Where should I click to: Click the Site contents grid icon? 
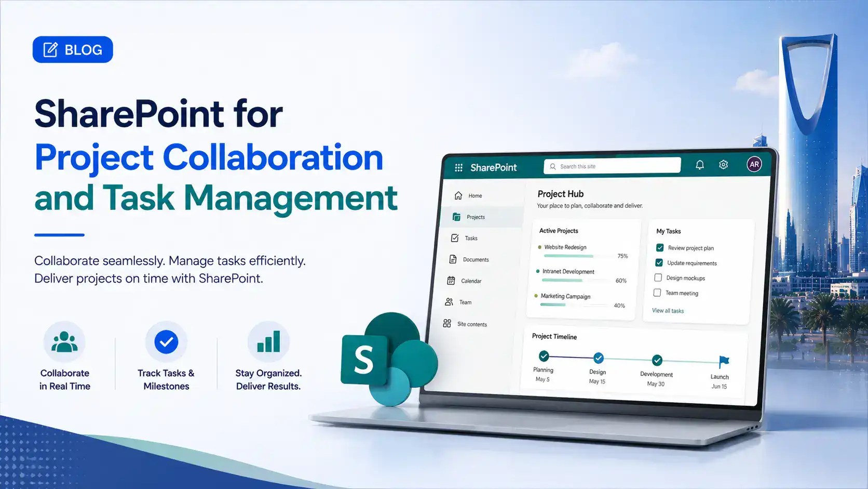click(x=447, y=323)
